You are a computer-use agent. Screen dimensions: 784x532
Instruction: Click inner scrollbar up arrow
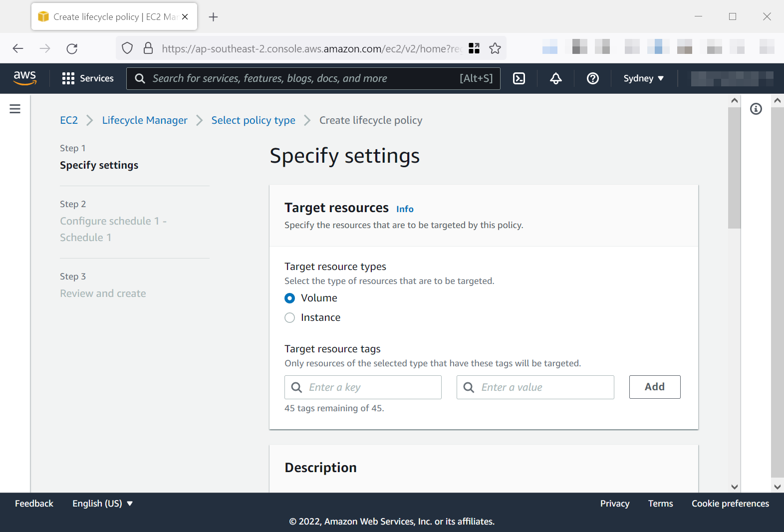(x=734, y=100)
